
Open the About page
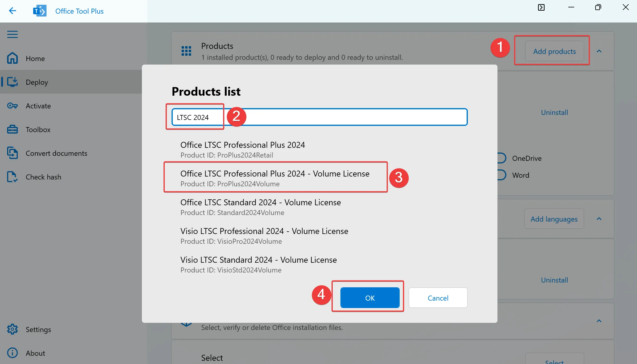click(x=35, y=353)
